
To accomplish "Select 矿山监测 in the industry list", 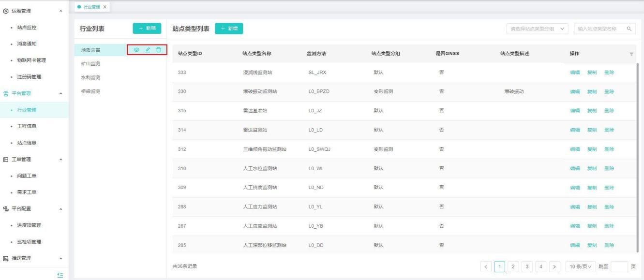I will pyautogui.click(x=90, y=63).
